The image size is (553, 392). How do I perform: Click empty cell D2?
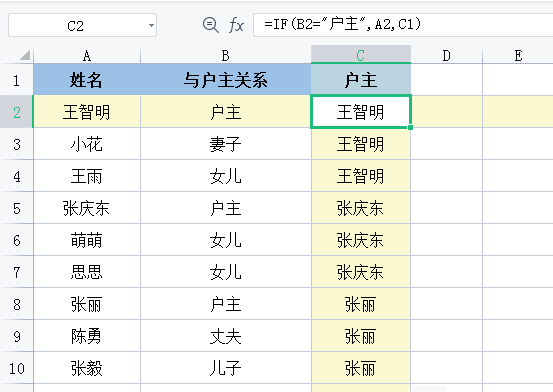click(446, 111)
